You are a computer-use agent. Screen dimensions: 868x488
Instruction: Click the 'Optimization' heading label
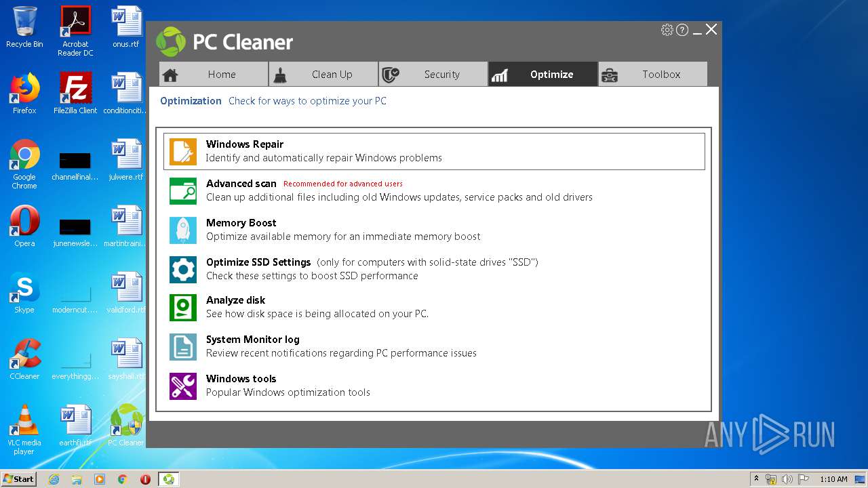click(x=191, y=101)
